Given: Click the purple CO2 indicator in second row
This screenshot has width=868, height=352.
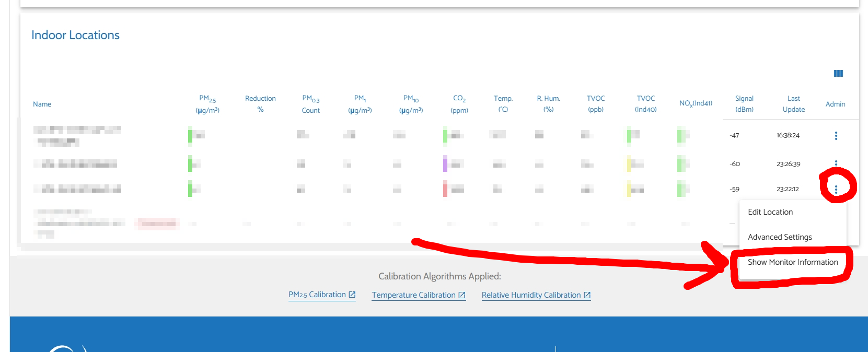Looking at the screenshot, I should pyautogui.click(x=445, y=164).
